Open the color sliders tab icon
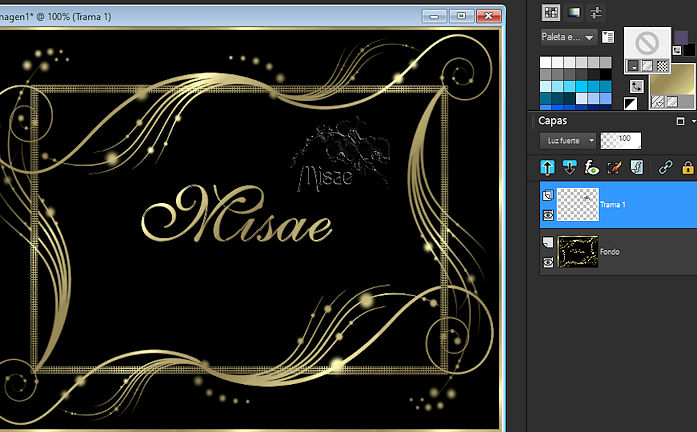This screenshot has height=432, width=697. [x=596, y=12]
